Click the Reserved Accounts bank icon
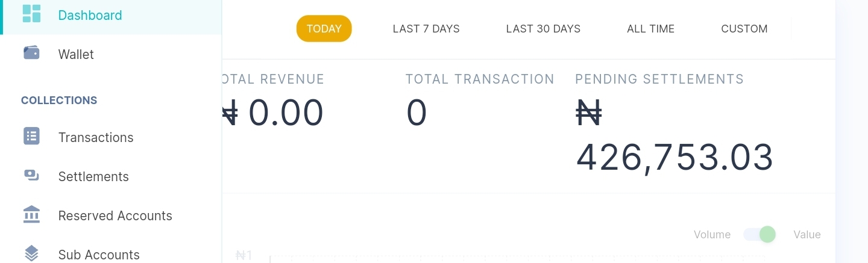 (x=31, y=215)
